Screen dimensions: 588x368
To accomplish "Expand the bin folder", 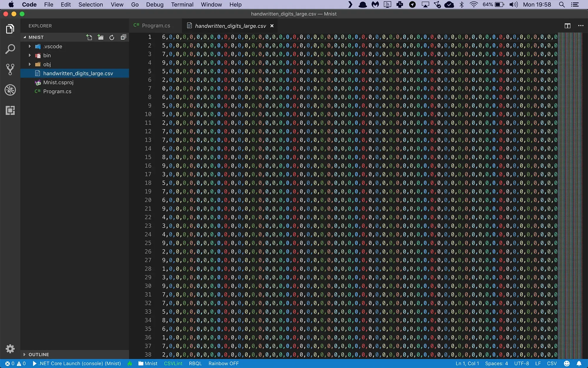I will [x=29, y=55].
